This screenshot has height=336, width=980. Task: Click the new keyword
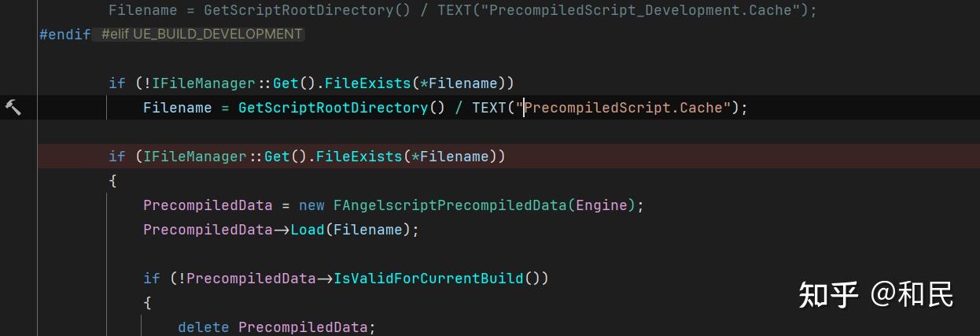coord(311,205)
